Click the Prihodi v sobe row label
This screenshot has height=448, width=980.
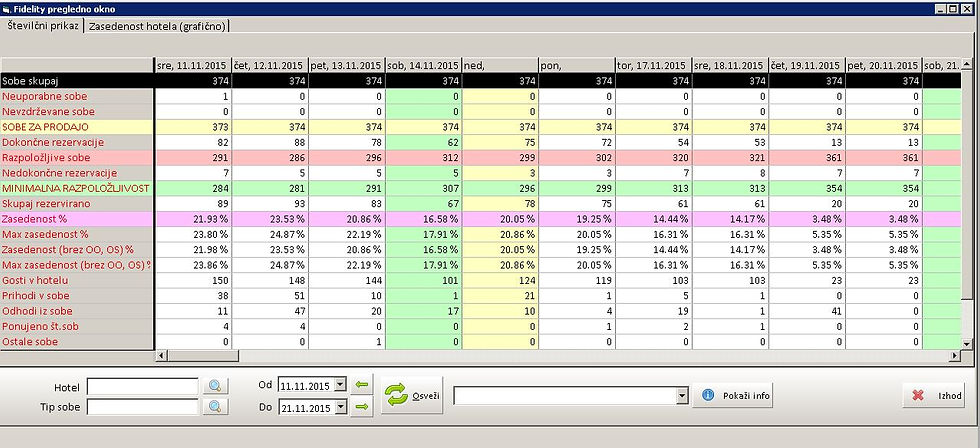click(77, 296)
